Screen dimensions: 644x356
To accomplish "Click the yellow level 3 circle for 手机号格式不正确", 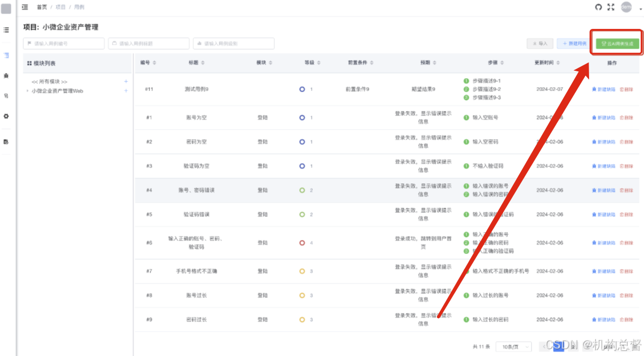I will pos(302,271).
